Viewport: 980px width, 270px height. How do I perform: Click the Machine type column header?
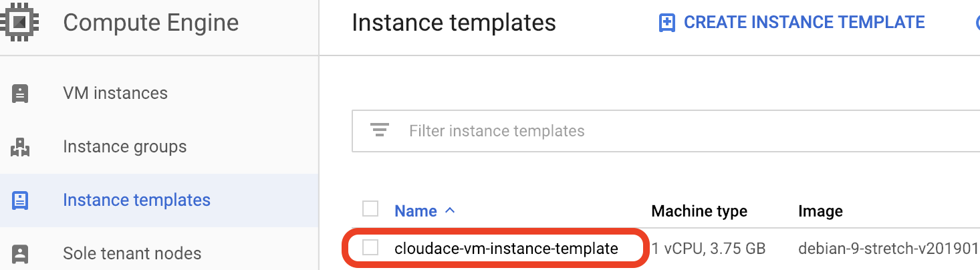point(699,211)
